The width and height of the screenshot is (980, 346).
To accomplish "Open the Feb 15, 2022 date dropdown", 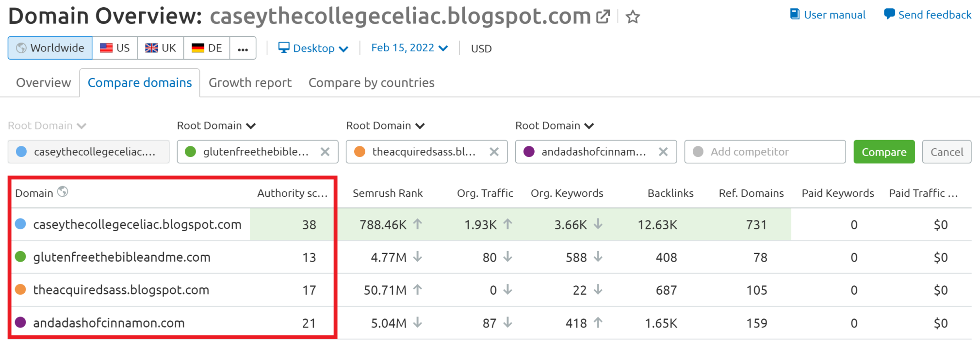I will click(409, 47).
